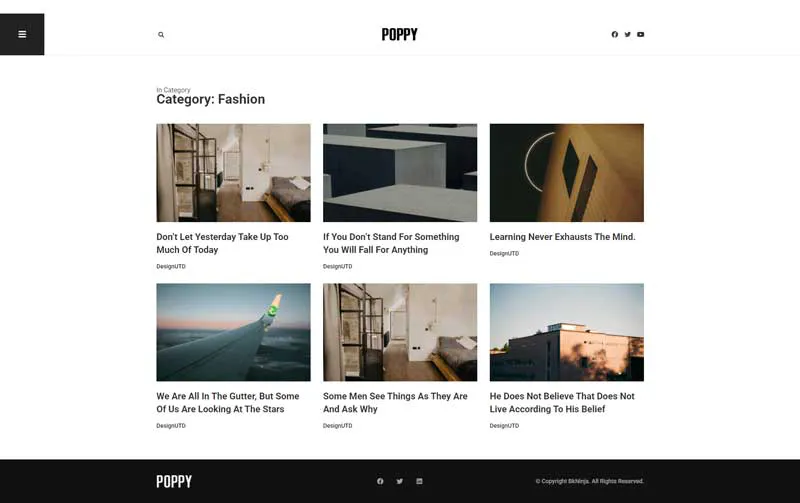The width and height of the screenshot is (800, 503).
Task: Open YouTube icon in header
Action: [640, 34]
